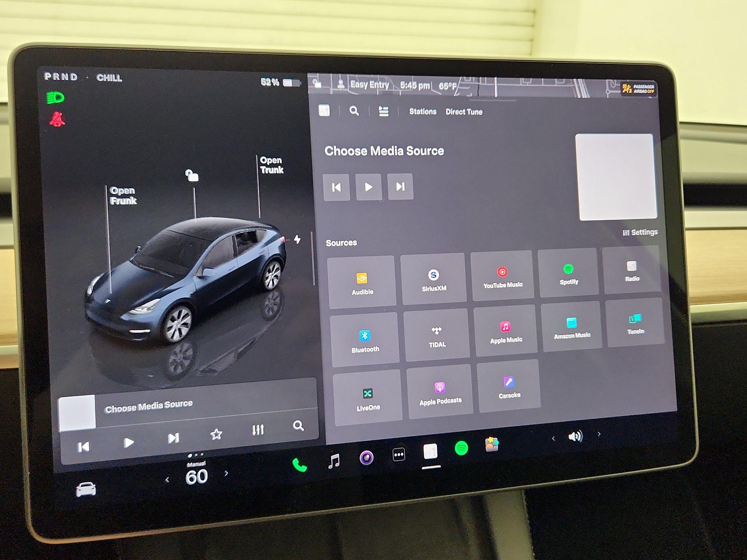Open Apple Podcasts source

coord(441,391)
